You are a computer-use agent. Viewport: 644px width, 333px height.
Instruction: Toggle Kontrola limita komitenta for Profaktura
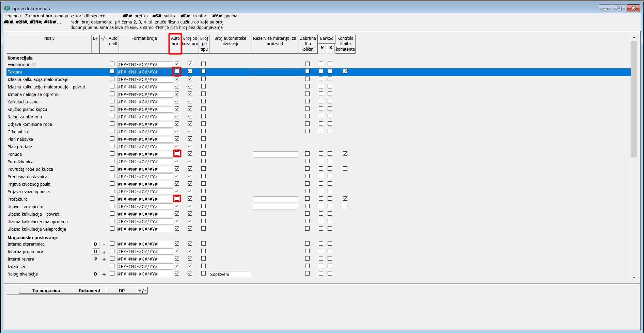[345, 199]
